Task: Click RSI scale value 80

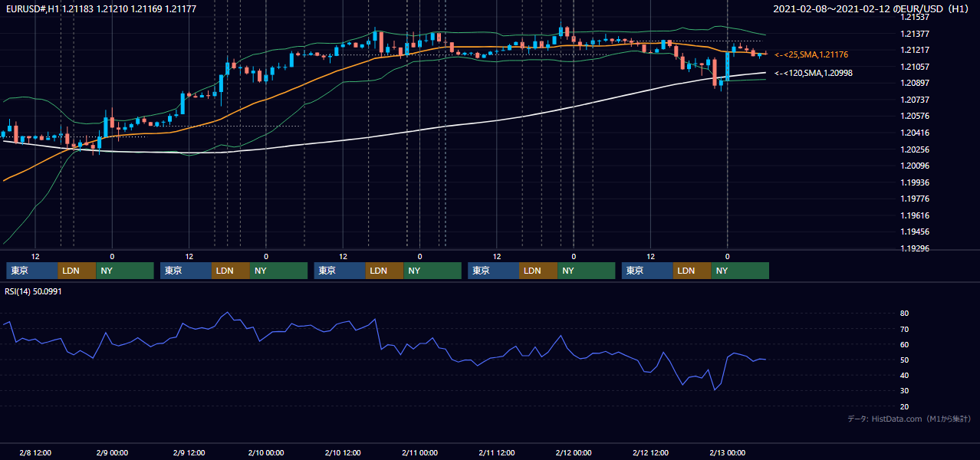Action: [904, 314]
